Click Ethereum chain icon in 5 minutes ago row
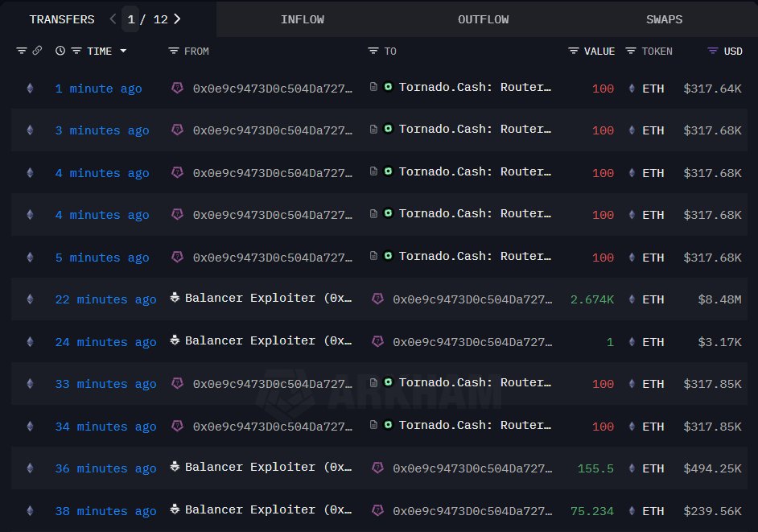The height and width of the screenshot is (532, 758). tap(30, 257)
